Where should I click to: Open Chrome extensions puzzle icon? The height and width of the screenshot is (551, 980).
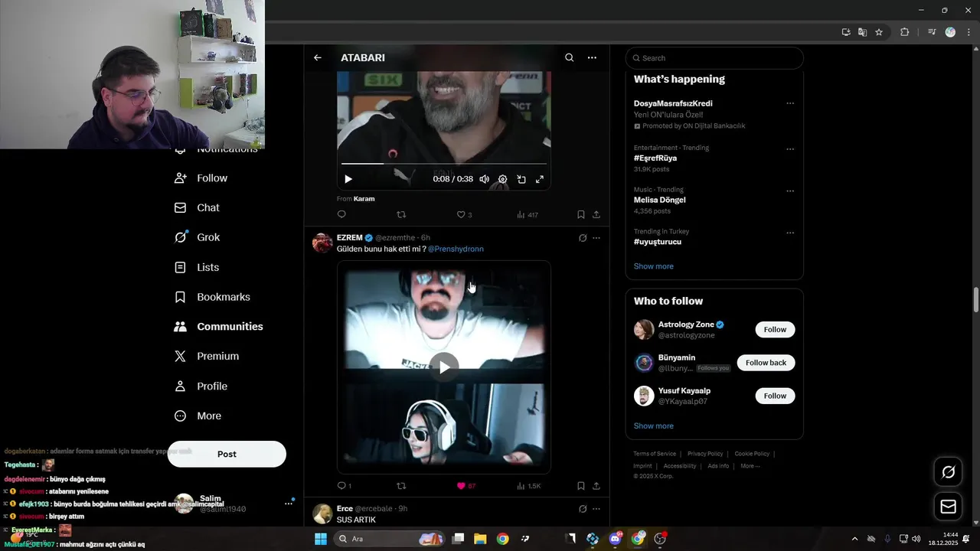[x=904, y=32]
